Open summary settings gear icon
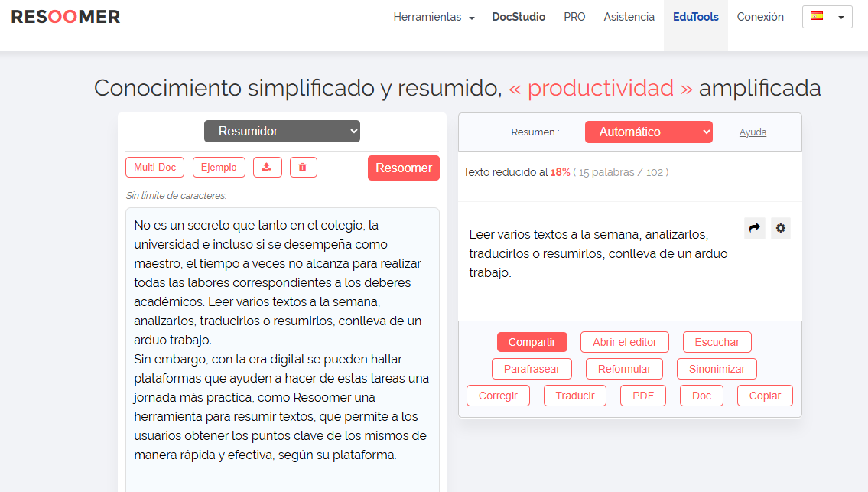This screenshot has width=868, height=492. point(781,228)
